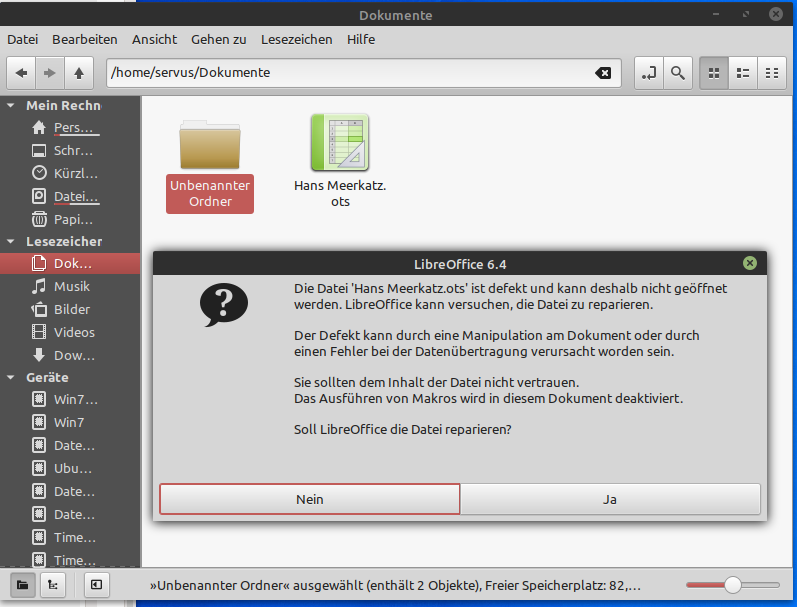Open the Gehen zu menu
The width and height of the screenshot is (797, 607).
click(x=219, y=40)
